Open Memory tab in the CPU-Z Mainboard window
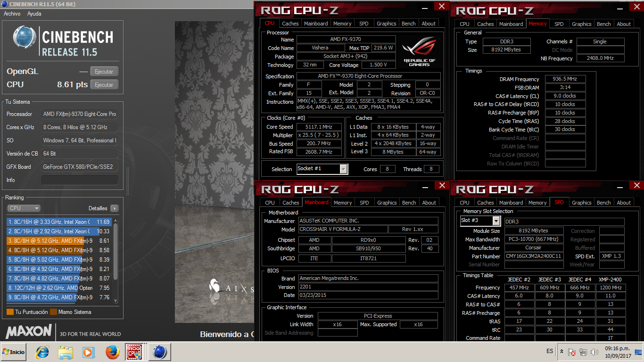Image resolution: width=644 pixels, height=362 pixels. tap(343, 203)
